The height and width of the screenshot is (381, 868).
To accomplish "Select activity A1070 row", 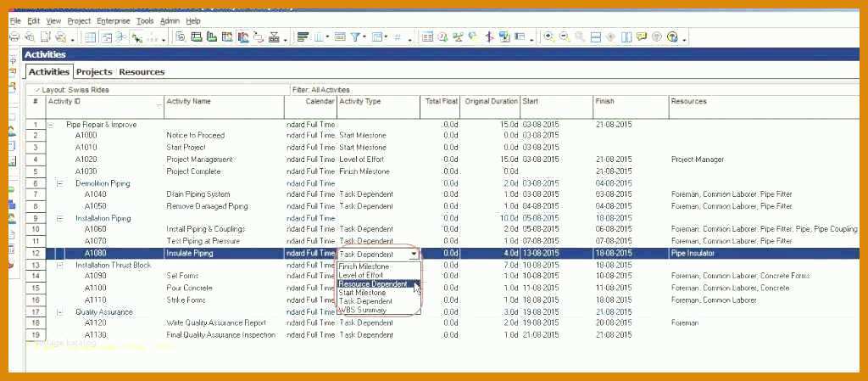I will [442, 242].
